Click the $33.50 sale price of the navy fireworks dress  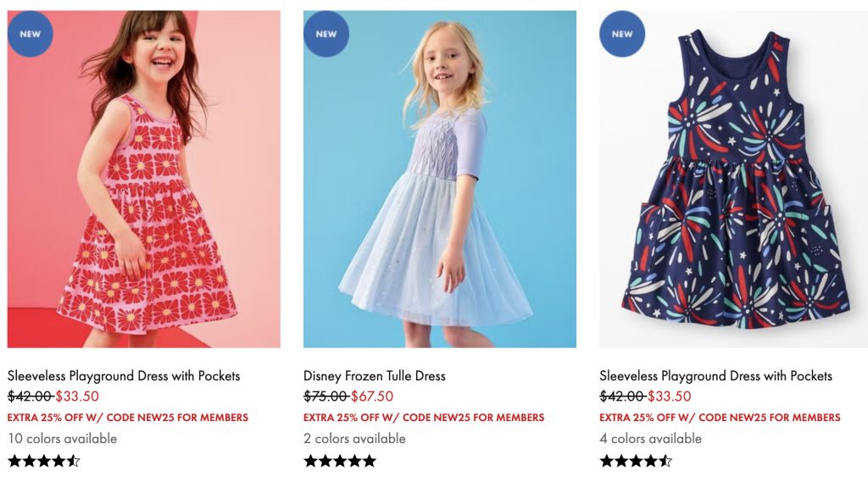(670, 396)
